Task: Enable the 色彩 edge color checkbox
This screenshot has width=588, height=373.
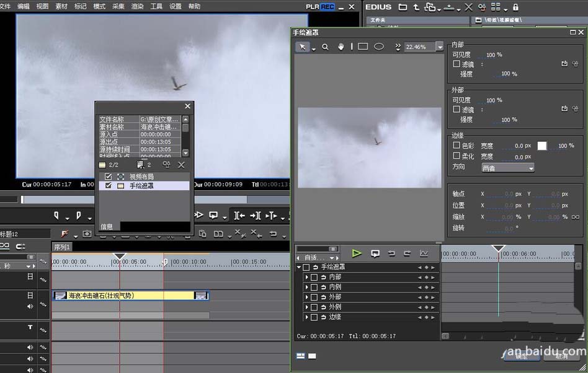Action: (x=457, y=145)
